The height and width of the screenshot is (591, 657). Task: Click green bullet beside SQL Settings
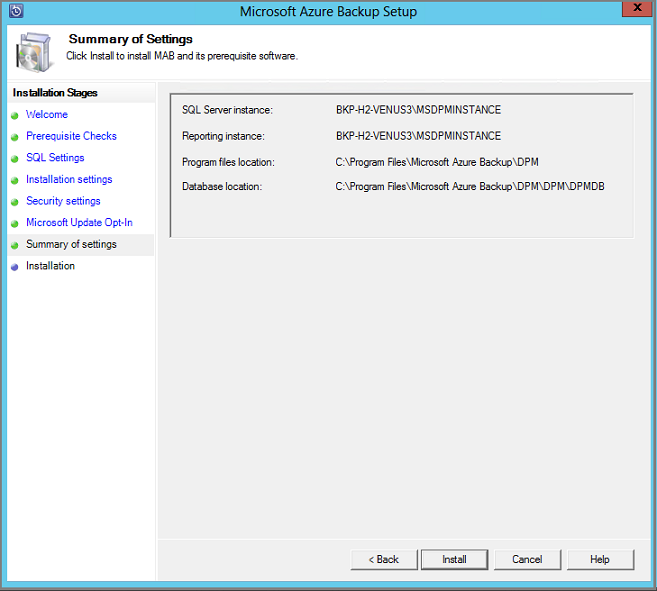[x=15, y=159]
